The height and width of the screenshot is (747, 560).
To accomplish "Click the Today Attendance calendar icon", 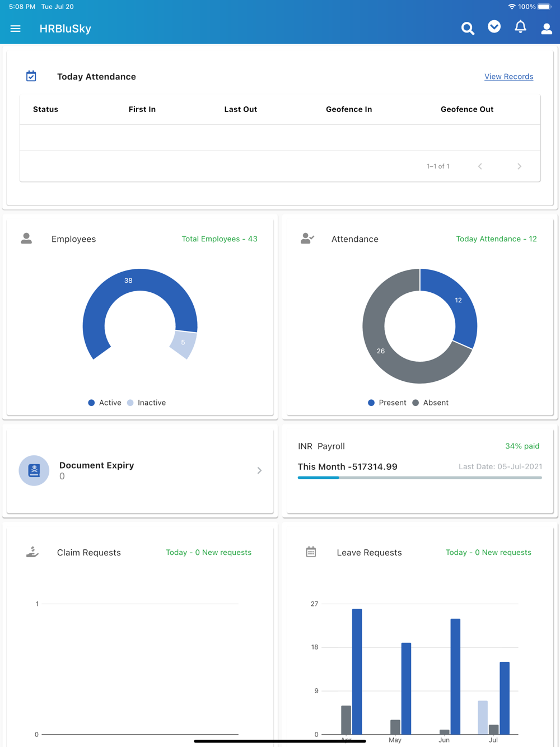I will 31,76.
